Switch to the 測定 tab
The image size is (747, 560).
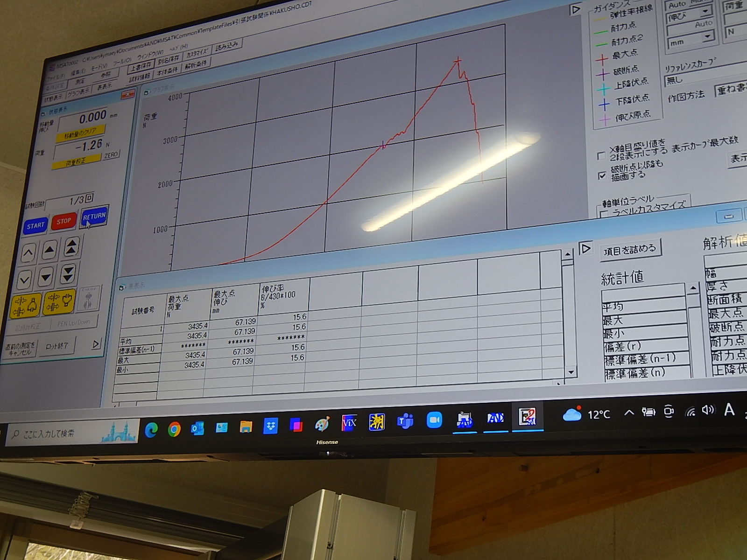(x=80, y=82)
